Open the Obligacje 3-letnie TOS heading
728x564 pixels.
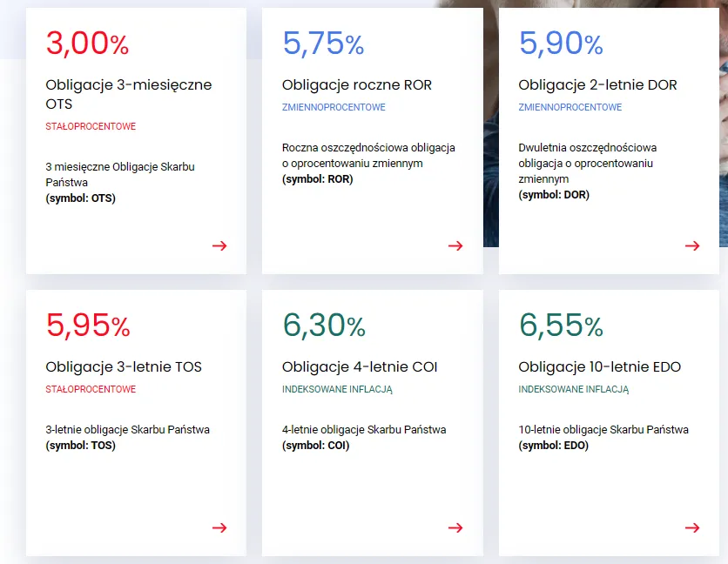(x=124, y=367)
